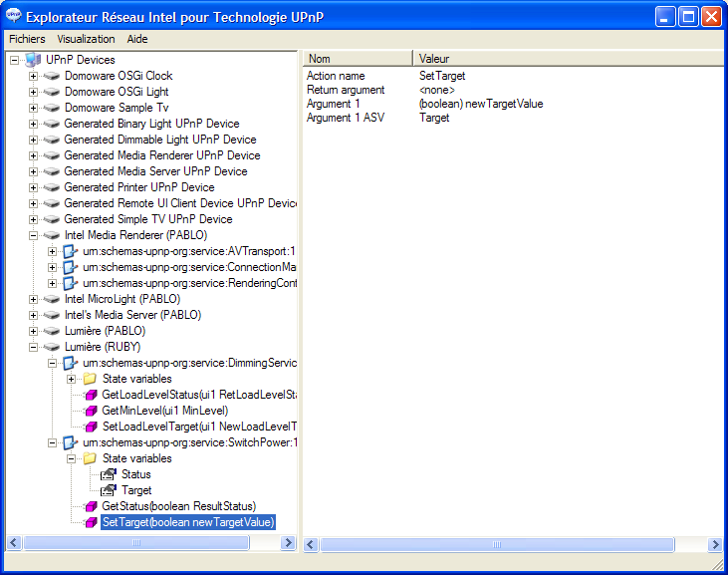Click the SwitchPower service icon
Image resolution: width=728 pixels, height=575 pixels.
[x=71, y=442]
